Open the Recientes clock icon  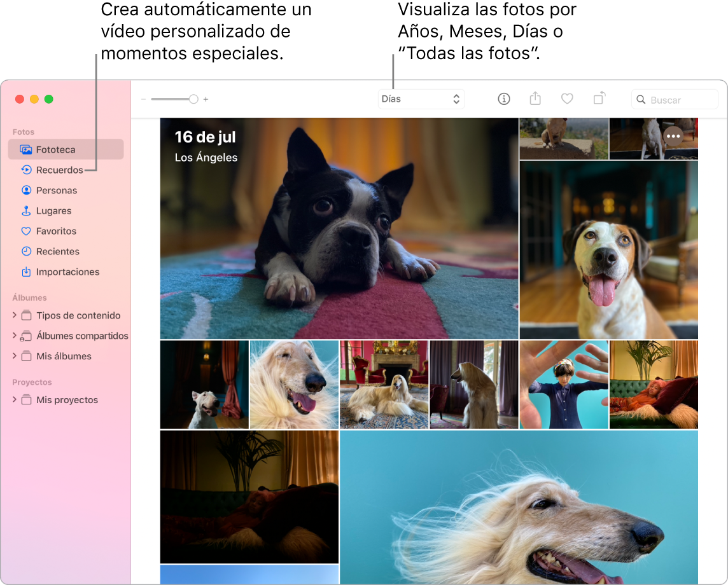coord(26,251)
